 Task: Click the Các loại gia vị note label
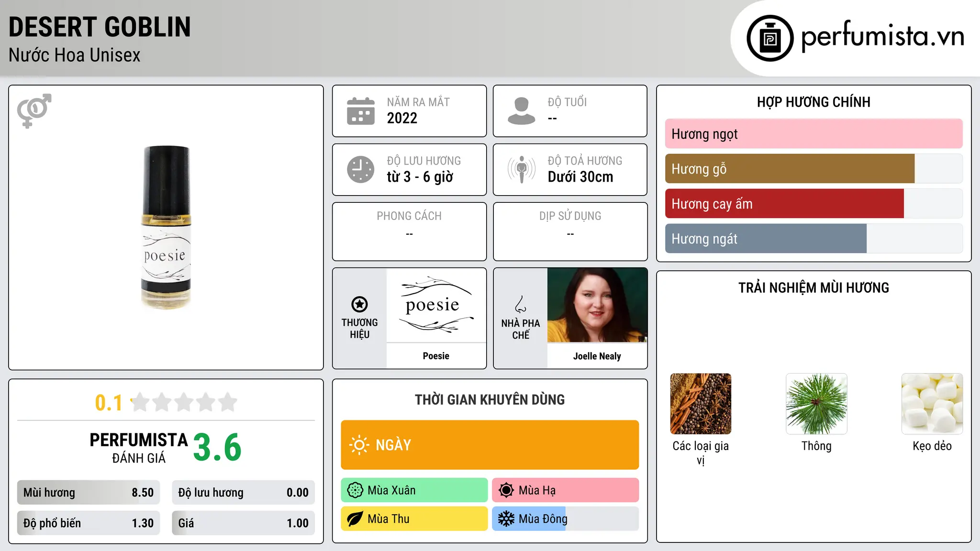[x=701, y=453]
